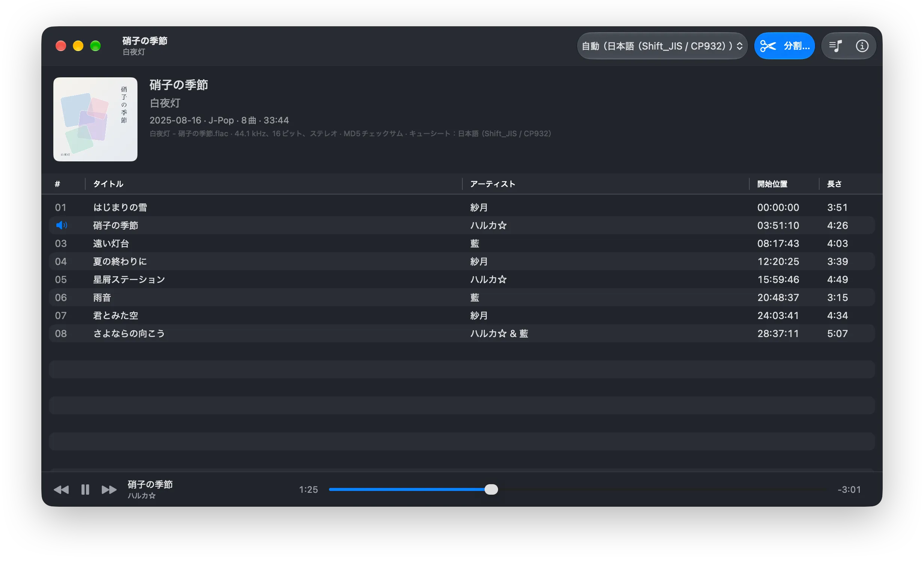Select track 03 遠い灯台

(462, 243)
